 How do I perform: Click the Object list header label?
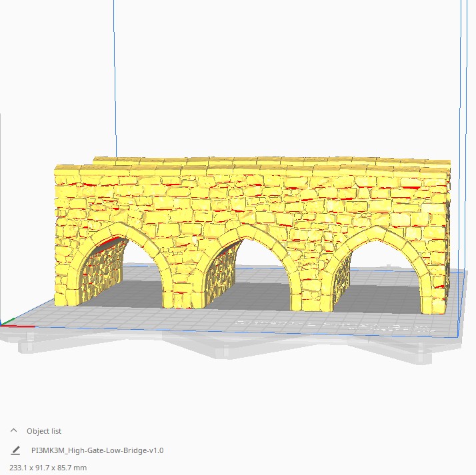44,431
